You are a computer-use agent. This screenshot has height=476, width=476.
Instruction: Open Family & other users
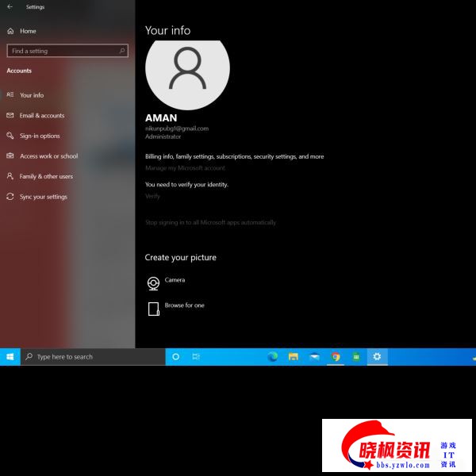(45, 177)
